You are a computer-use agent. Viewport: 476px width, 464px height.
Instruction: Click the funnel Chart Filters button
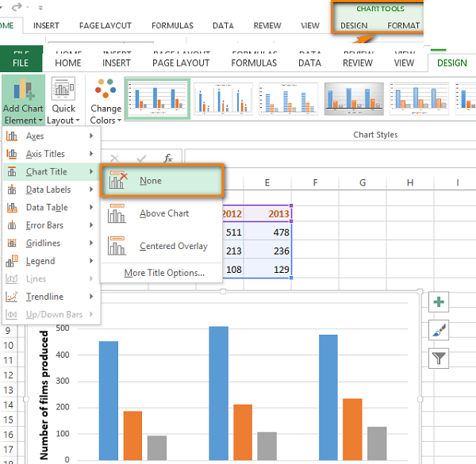(x=439, y=359)
